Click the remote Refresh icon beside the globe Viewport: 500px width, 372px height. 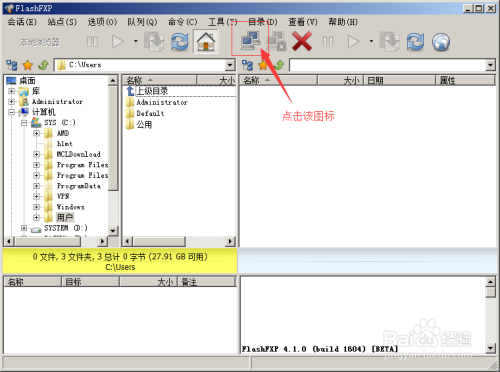(415, 42)
